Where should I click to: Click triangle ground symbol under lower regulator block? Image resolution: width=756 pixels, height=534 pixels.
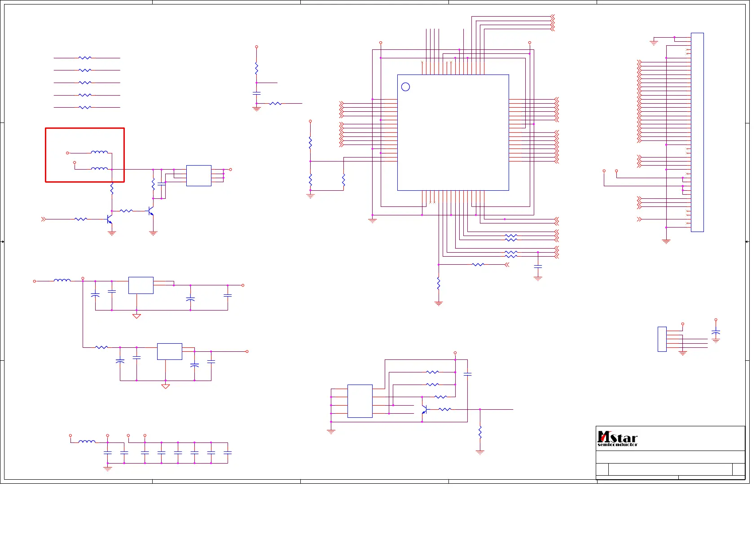[165, 386]
